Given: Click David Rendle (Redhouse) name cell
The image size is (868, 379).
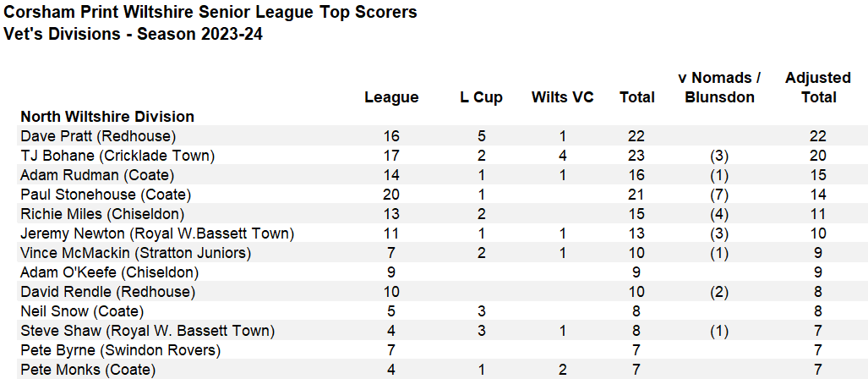Looking at the screenshot, I should coord(108,292).
